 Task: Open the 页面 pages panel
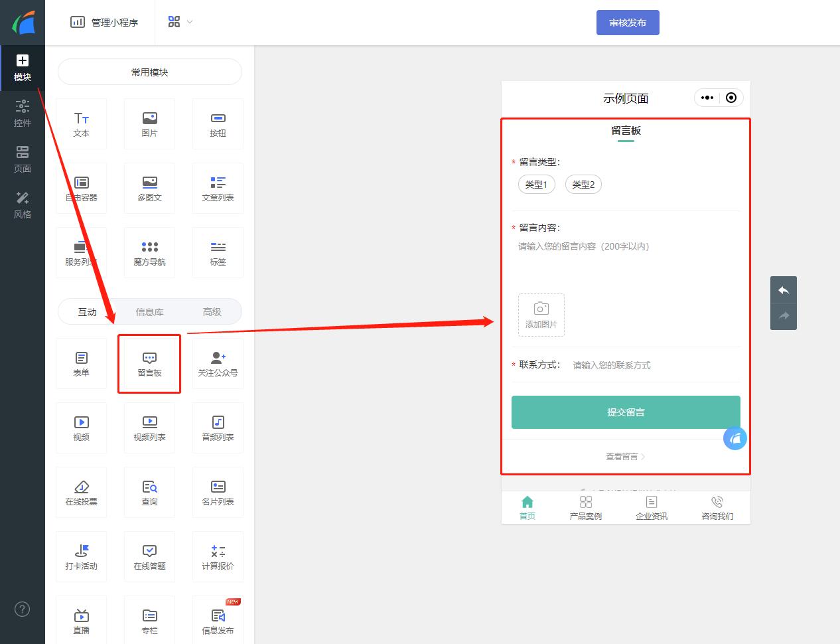tap(23, 159)
